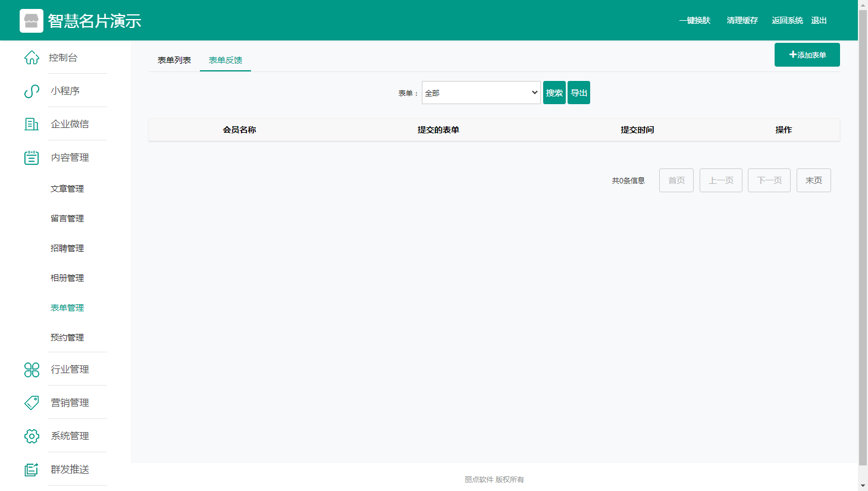Click the 首页 pagination button
The width and height of the screenshot is (868, 491).
click(x=676, y=180)
